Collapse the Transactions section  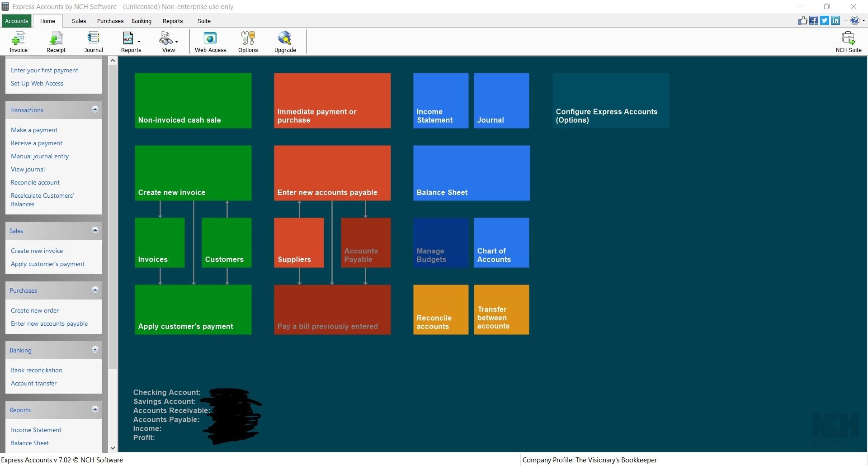pyautogui.click(x=95, y=109)
